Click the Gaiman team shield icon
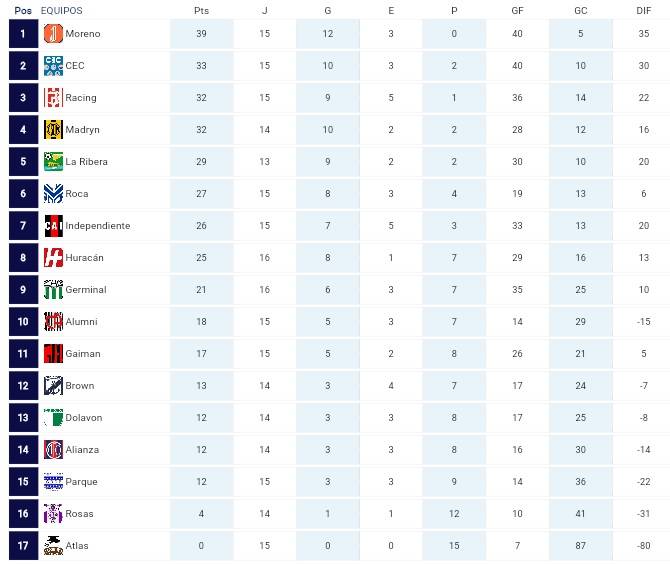The width and height of the screenshot is (670, 564). click(x=53, y=354)
